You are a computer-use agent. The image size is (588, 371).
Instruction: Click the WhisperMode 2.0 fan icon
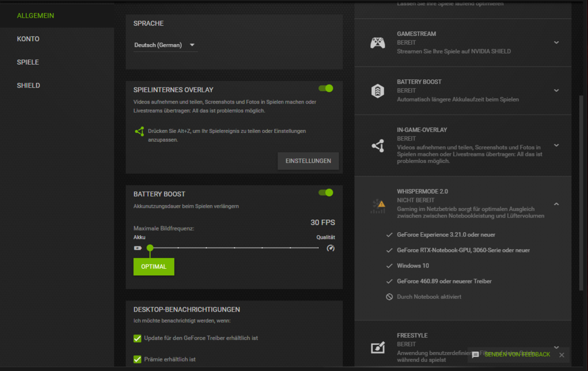(x=378, y=206)
